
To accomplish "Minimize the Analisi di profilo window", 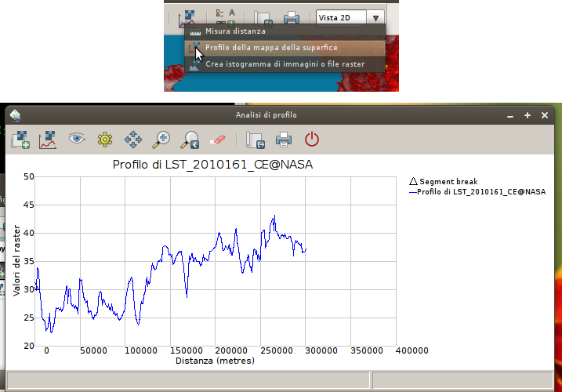I will point(510,115).
